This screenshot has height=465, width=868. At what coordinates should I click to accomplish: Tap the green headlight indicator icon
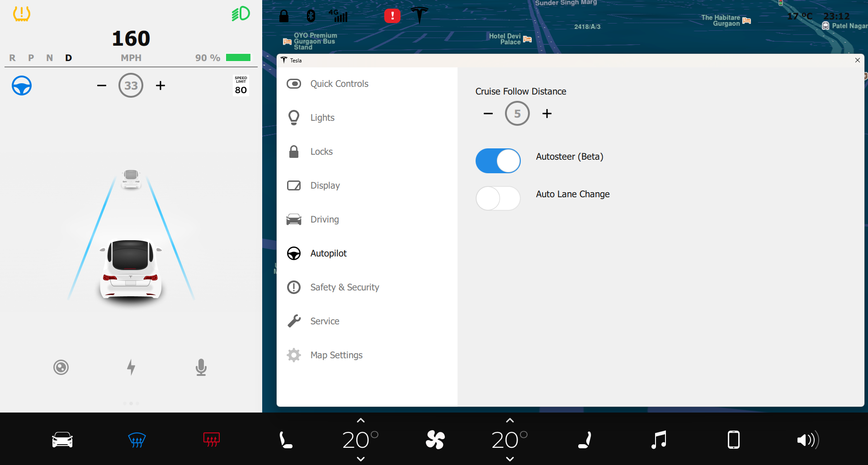click(241, 14)
